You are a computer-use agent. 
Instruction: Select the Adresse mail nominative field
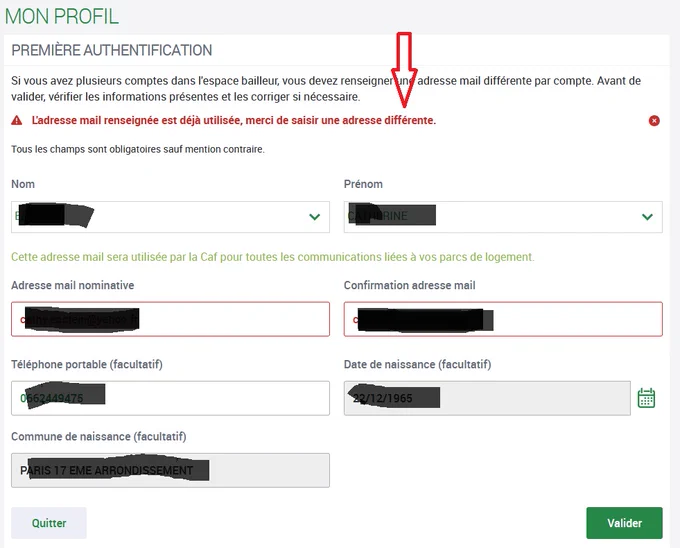pyautogui.click(x=170, y=319)
